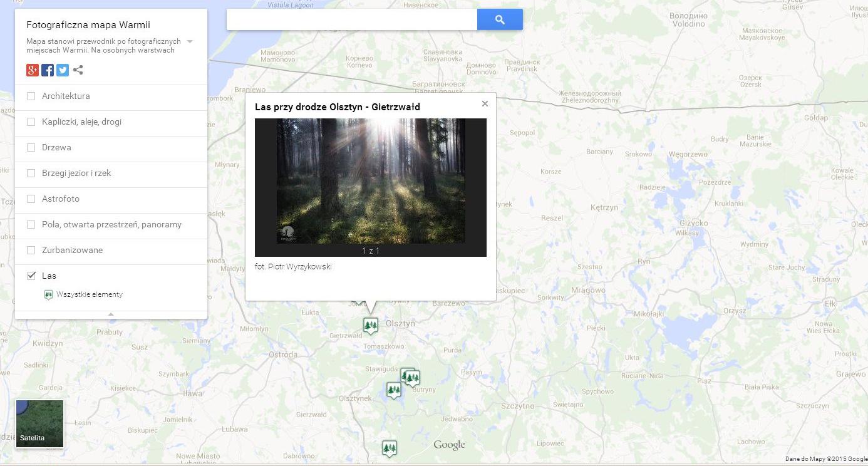This screenshot has height=466, width=868.
Task: Check the Drzewa layer
Action: pos(31,148)
